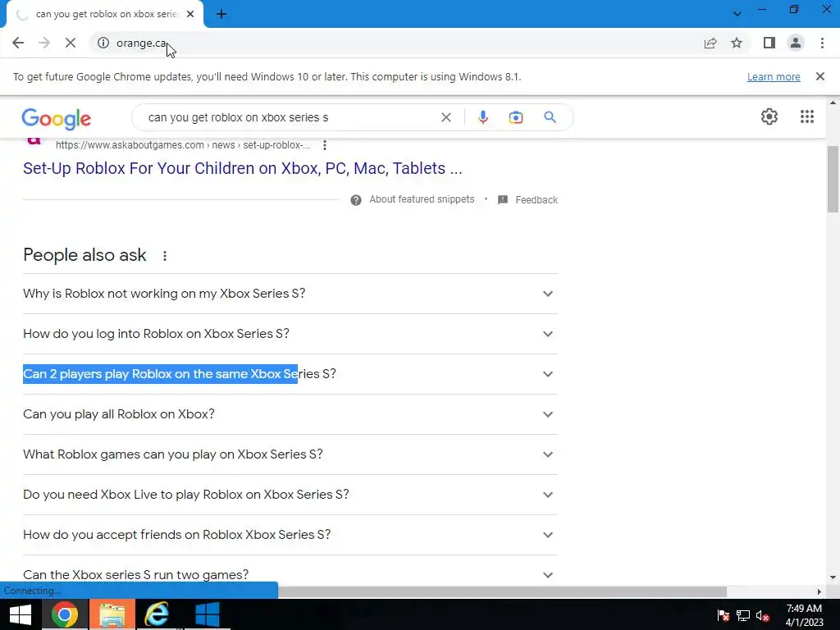Open options for the askaboutgames result
Screen dimensions: 840x630
[325, 145]
